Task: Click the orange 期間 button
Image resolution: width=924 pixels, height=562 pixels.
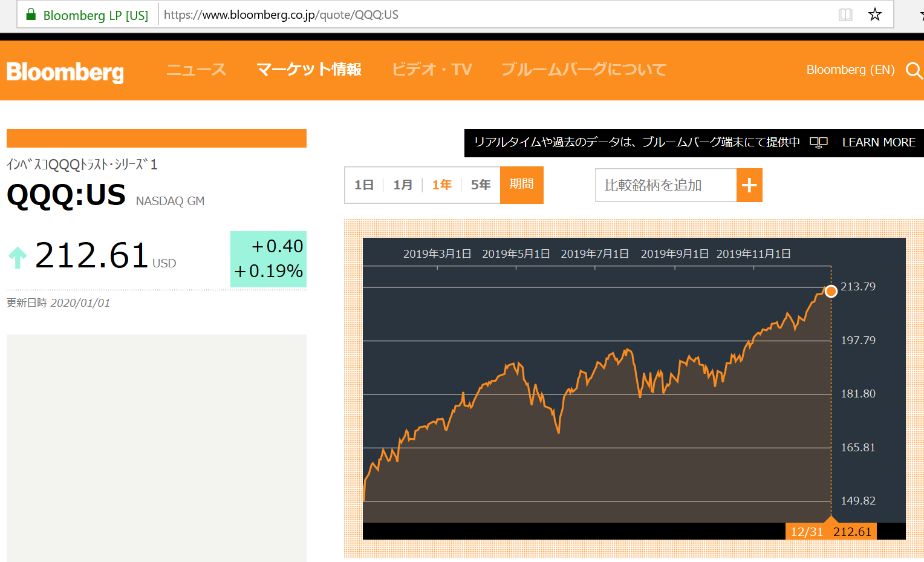Action: pyautogui.click(x=521, y=185)
